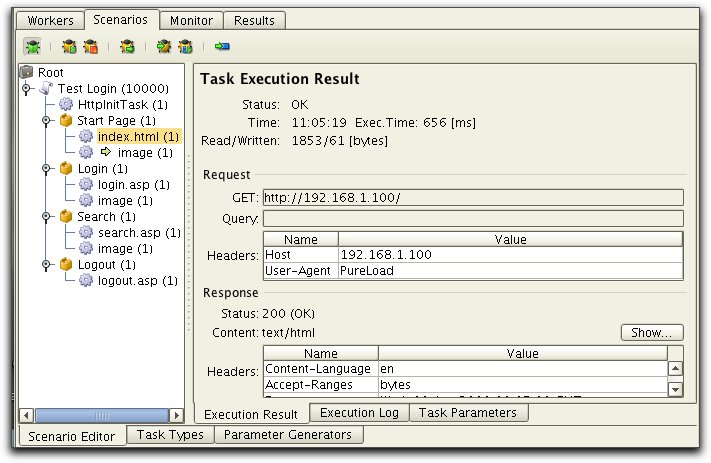Collapse the Test Login tree node
The image size is (711, 463).
[27, 89]
